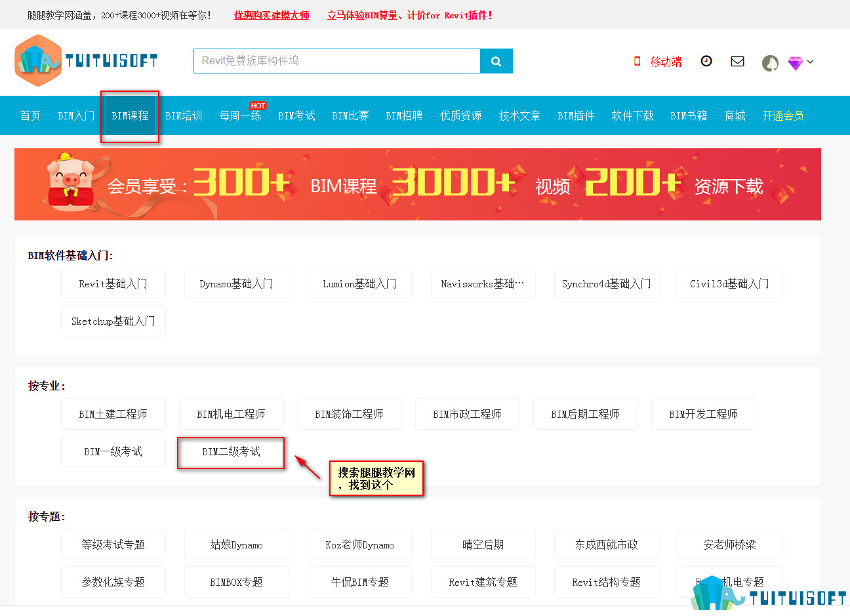The width and height of the screenshot is (850, 616).
Task: Open the BIM入门 nav tab
Action: click(76, 115)
